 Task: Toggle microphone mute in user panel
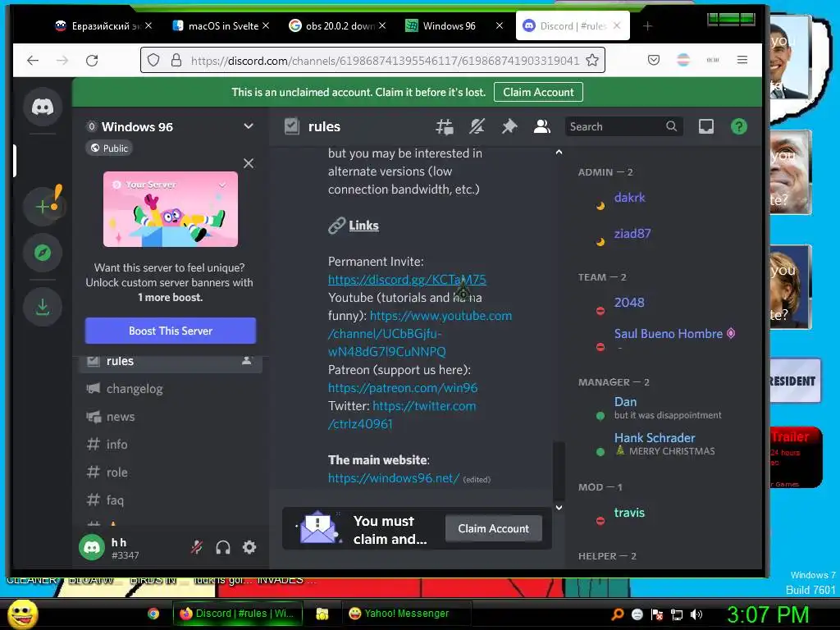197,547
